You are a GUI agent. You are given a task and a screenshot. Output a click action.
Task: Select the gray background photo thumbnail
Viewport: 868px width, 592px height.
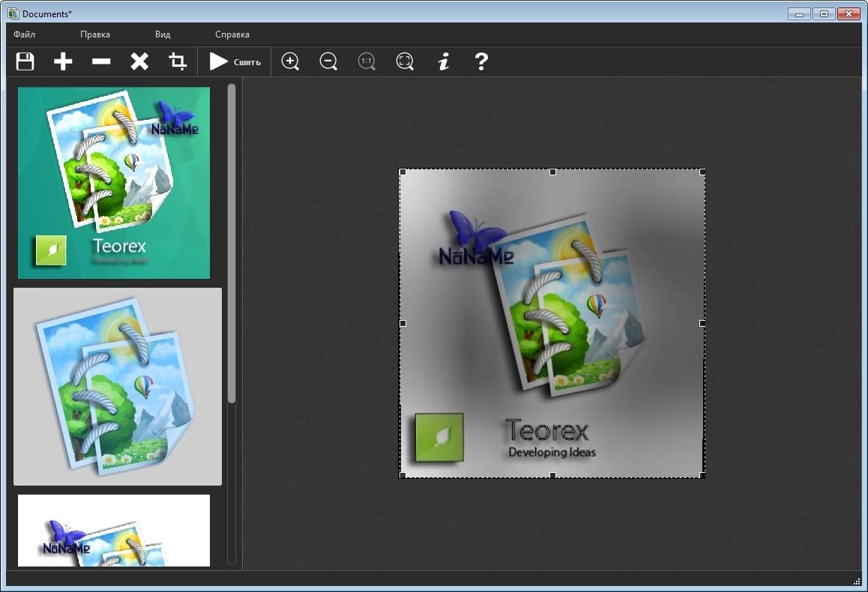point(118,386)
